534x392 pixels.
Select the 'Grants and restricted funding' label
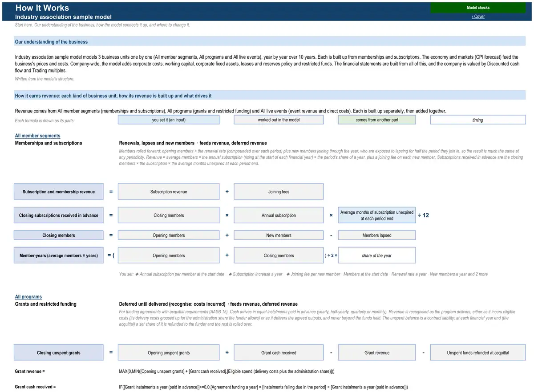pyautogui.click(x=46, y=304)
